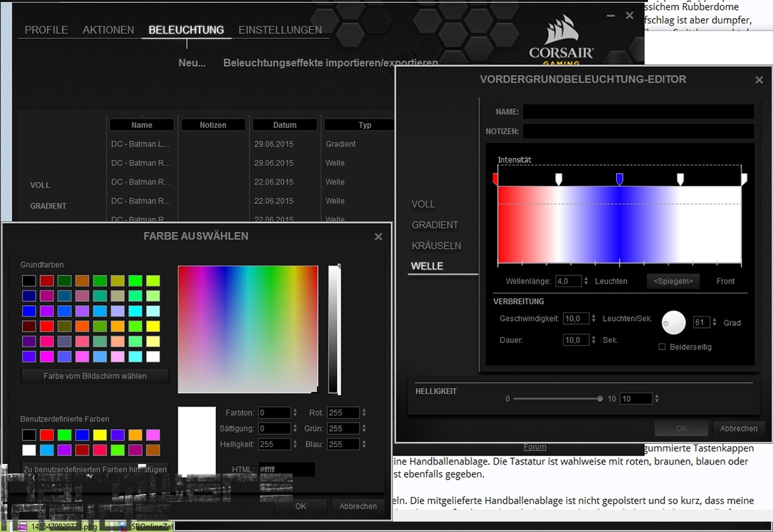Viewport: 773px width, 532px height.
Task: Sort list by the Datum column header
Action: click(x=284, y=125)
